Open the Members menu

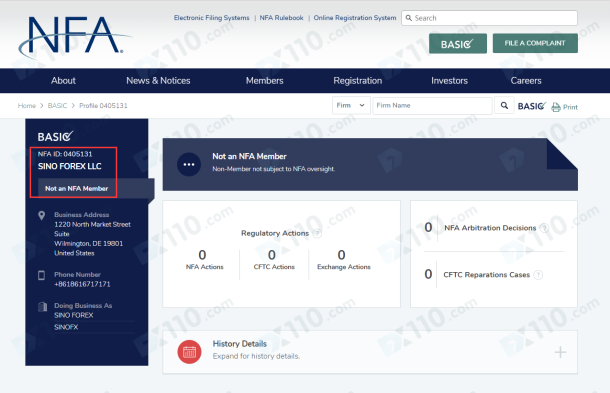point(265,81)
